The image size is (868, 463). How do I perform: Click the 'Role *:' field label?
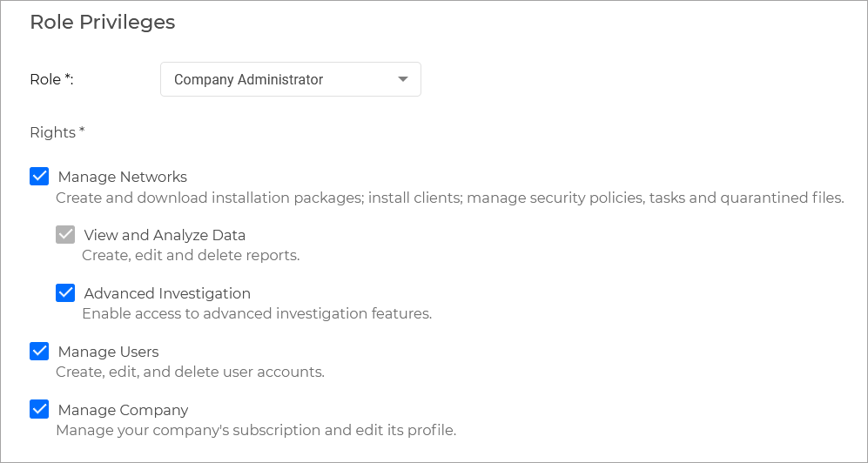click(x=51, y=79)
